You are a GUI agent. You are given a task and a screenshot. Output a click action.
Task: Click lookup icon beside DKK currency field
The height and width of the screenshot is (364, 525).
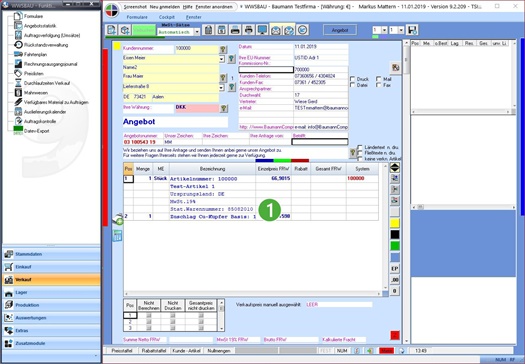click(x=224, y=108)
